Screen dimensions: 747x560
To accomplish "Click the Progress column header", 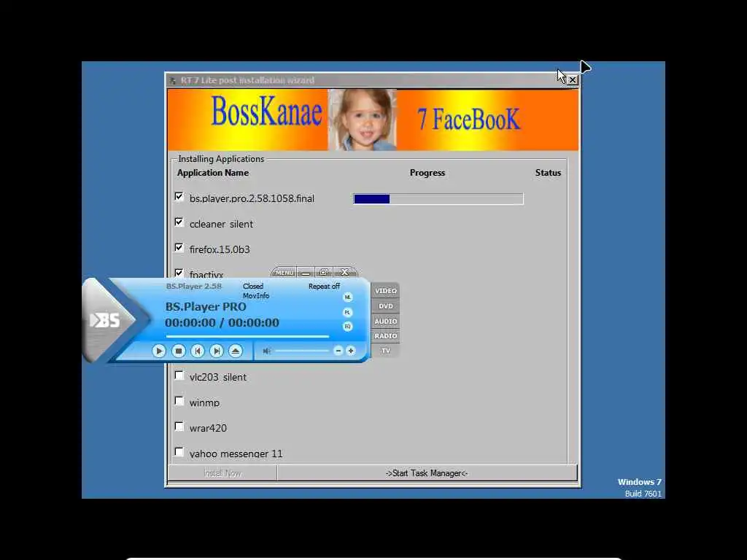I will point(427,173).
